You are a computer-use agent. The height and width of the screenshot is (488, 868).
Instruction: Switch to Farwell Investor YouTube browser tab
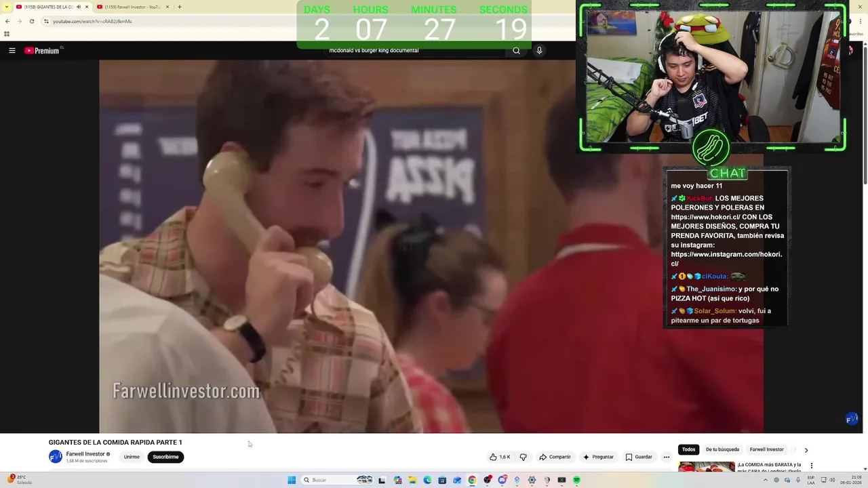132,7
